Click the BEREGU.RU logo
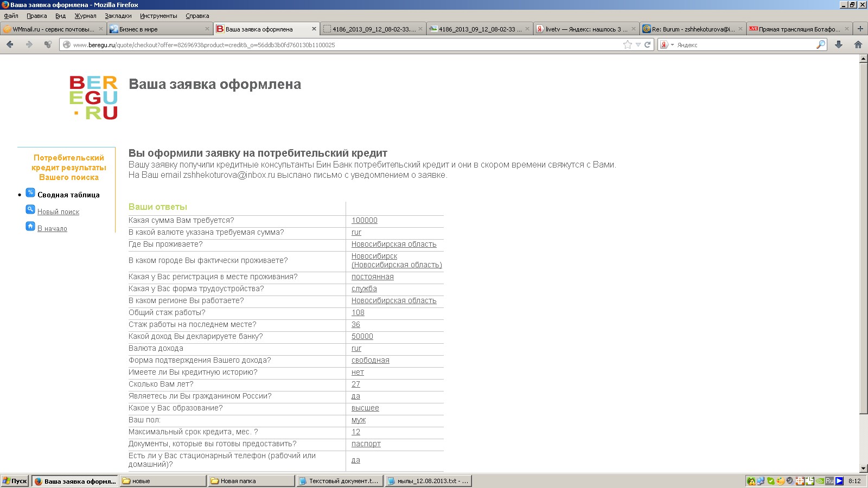This screenshot has width=868, height=488. (x=93, y=98)
